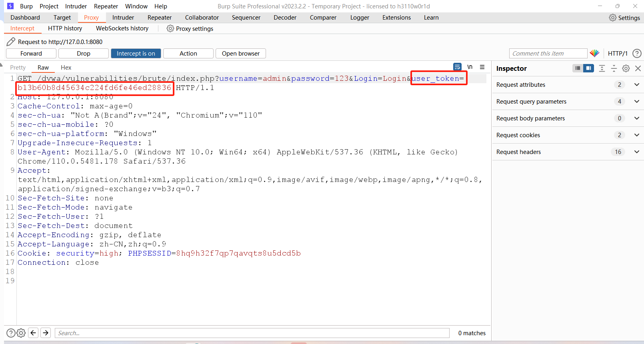Screen dimensions: 644x344
Task: Open the help icon beside HTTP/1
Action: point(637,53)
